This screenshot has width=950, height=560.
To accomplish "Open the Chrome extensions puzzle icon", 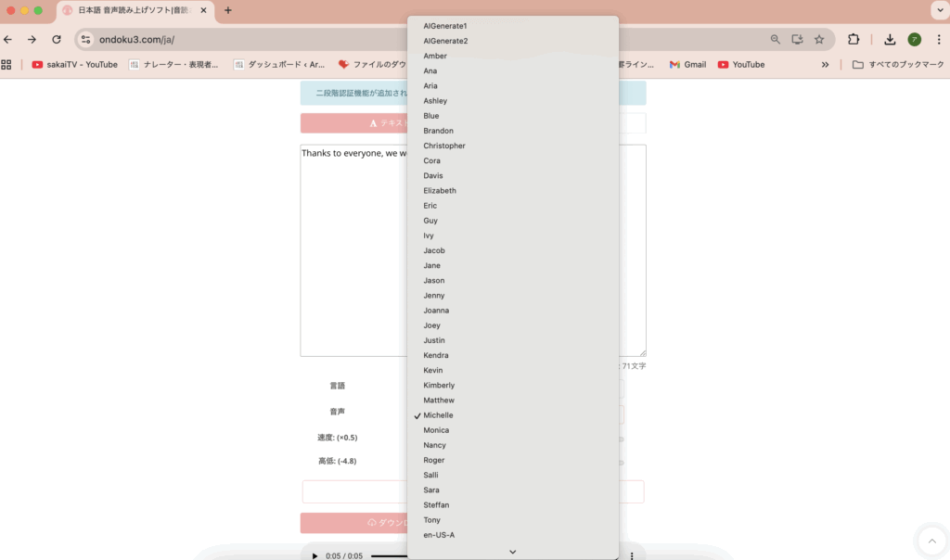I will 854,40.
